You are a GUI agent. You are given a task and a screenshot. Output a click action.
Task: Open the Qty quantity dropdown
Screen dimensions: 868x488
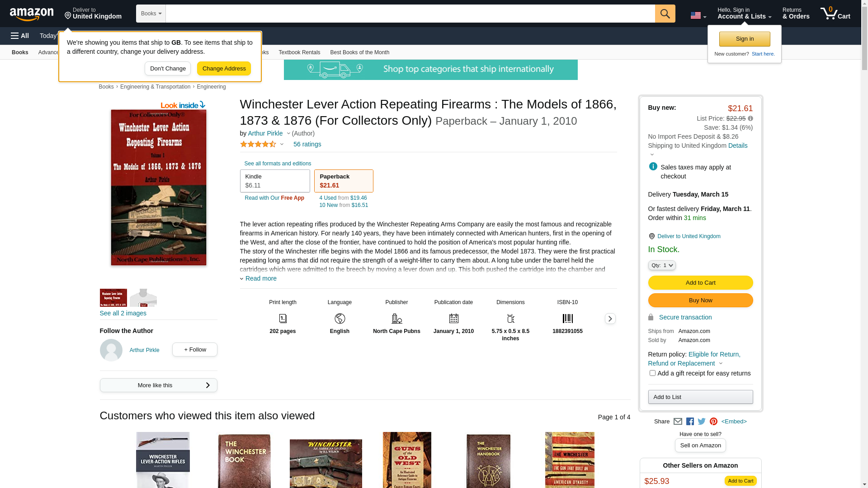[x=662, y=266]
